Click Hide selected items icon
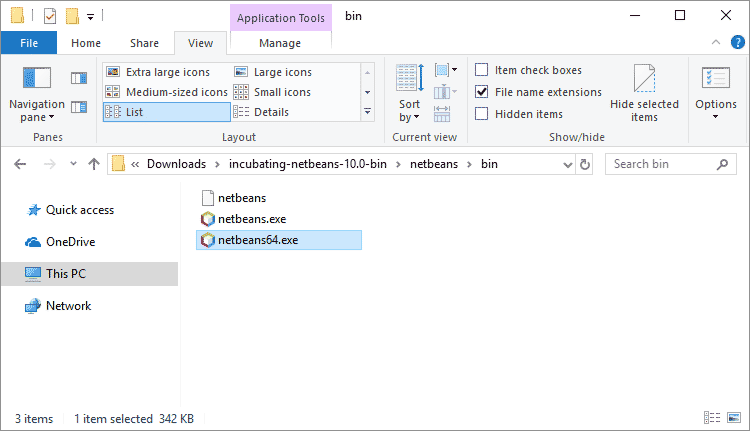Viewport: 750px width, 431px height. coord(644,93)
